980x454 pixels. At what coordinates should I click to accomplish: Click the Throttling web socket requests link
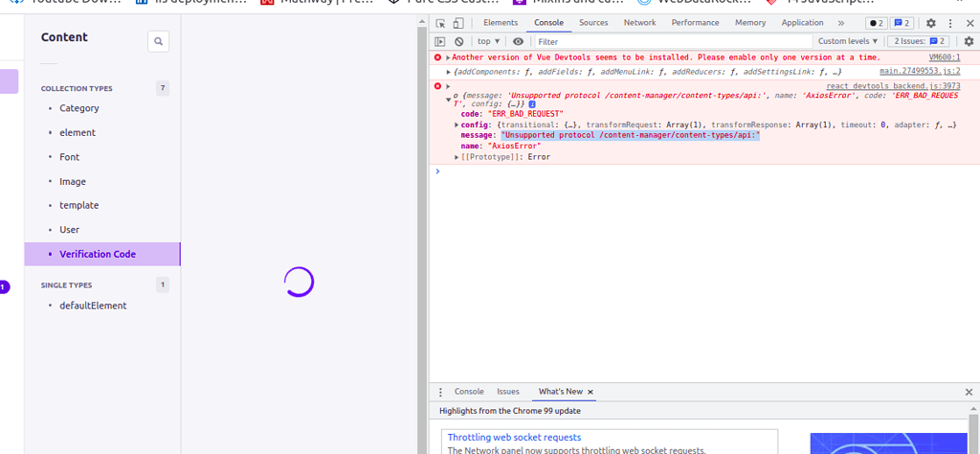coord(514,438)
